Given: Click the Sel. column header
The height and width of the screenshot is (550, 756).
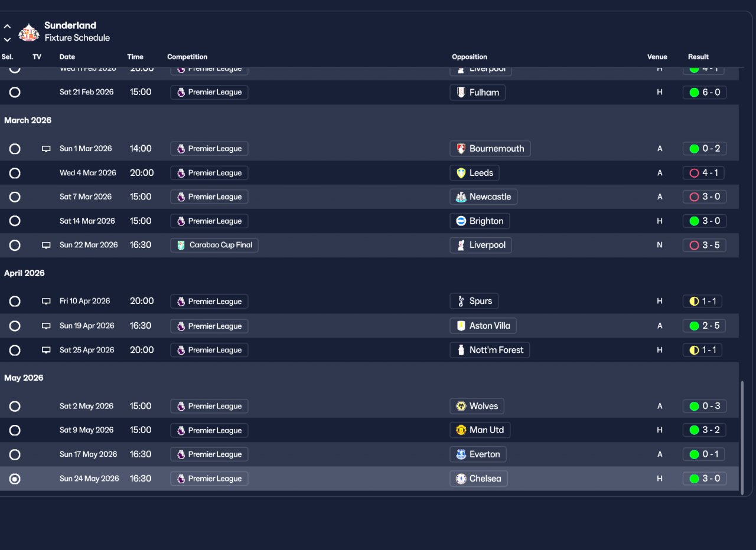Looking at the screenshot, I should click(x=8, y=57).
